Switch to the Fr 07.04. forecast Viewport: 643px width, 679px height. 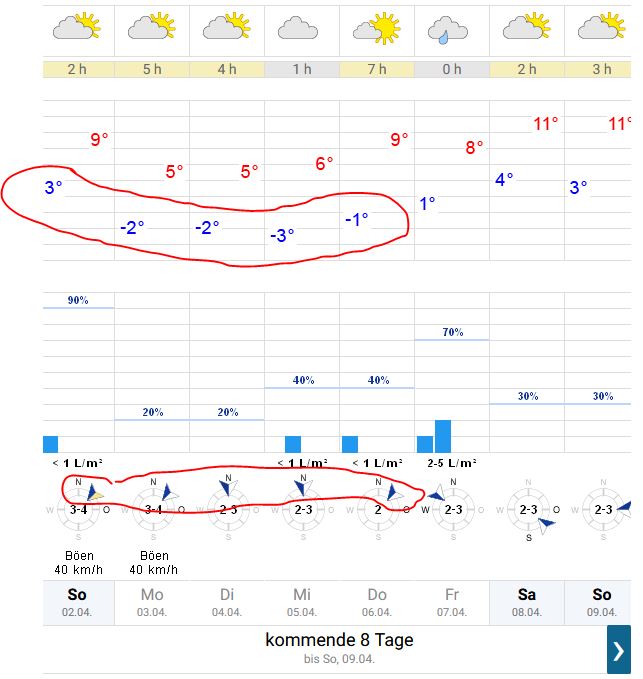(453, 602)
